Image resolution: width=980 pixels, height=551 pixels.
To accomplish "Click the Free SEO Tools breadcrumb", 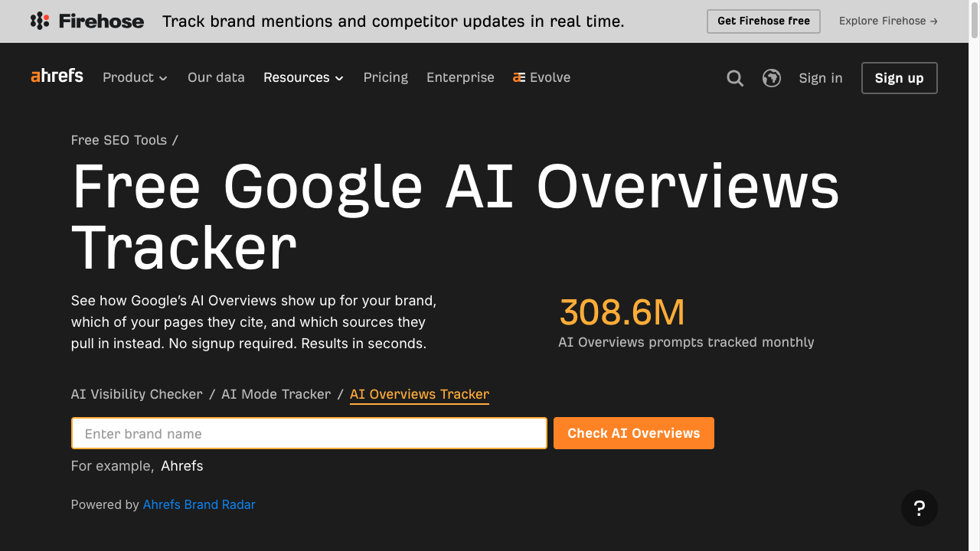I will coord(119,140).
